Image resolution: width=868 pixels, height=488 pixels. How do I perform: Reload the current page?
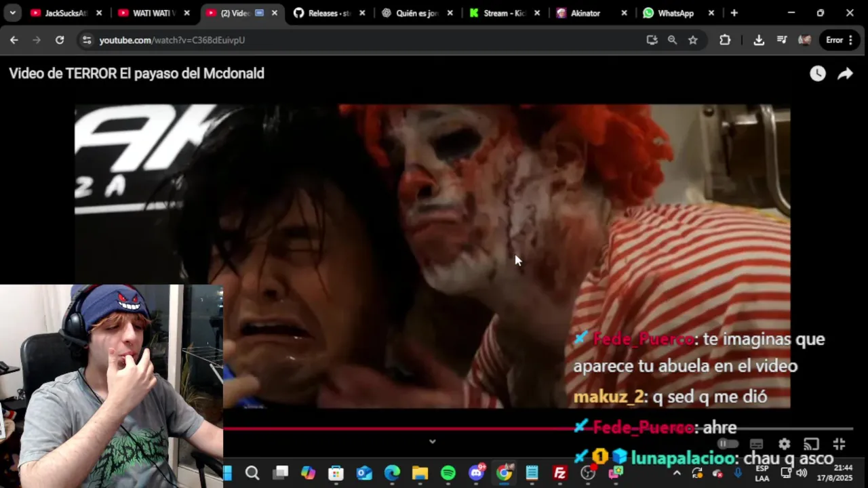point(60,40)
